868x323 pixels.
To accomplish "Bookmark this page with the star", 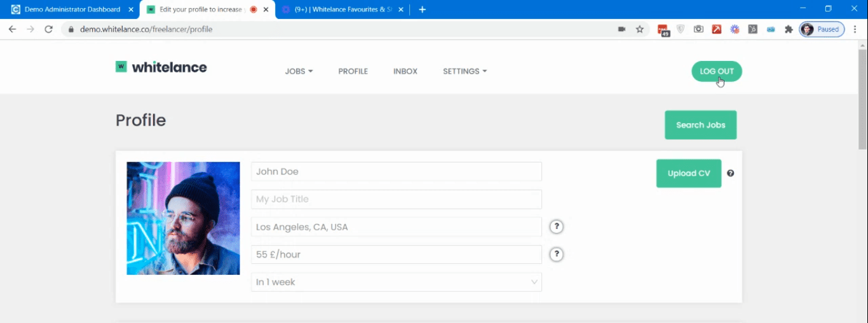I will pyautogui.click(x=640, y=29).
